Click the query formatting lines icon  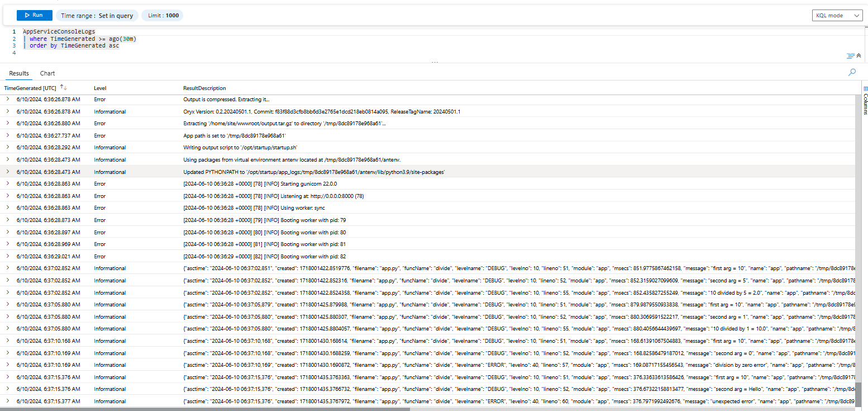click(x=850, y=55)
